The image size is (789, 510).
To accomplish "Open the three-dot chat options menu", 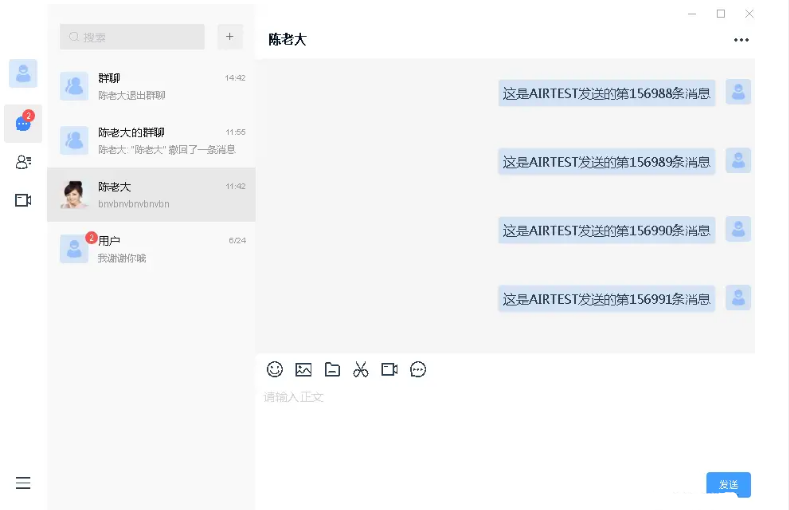I will click(741, 40).
